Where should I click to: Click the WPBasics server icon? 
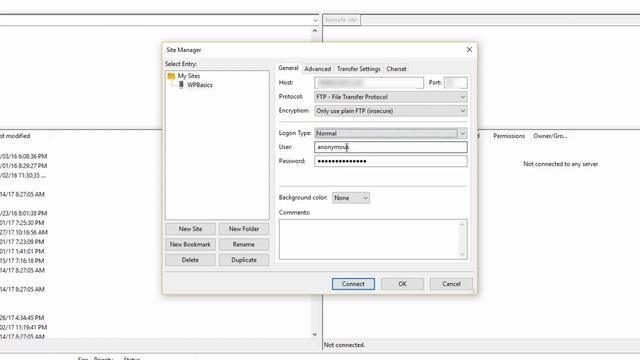pos(181,85)
